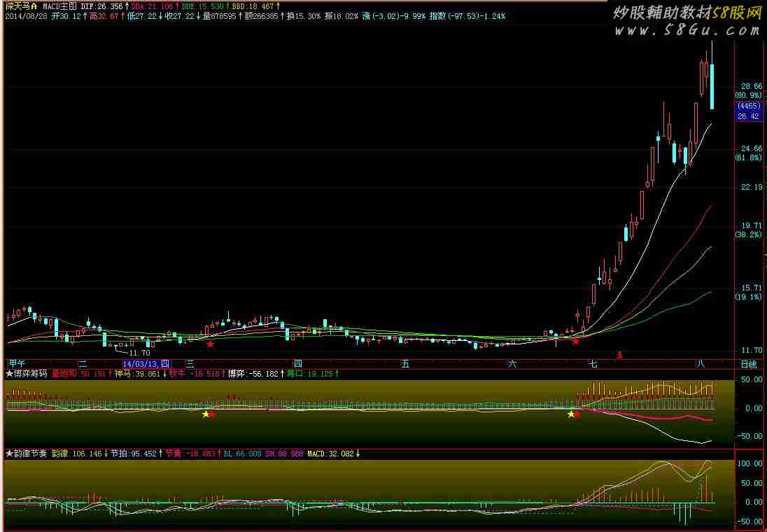Click the small red marker above the time axis
767x532 pixels.
(x=619, y=355)
